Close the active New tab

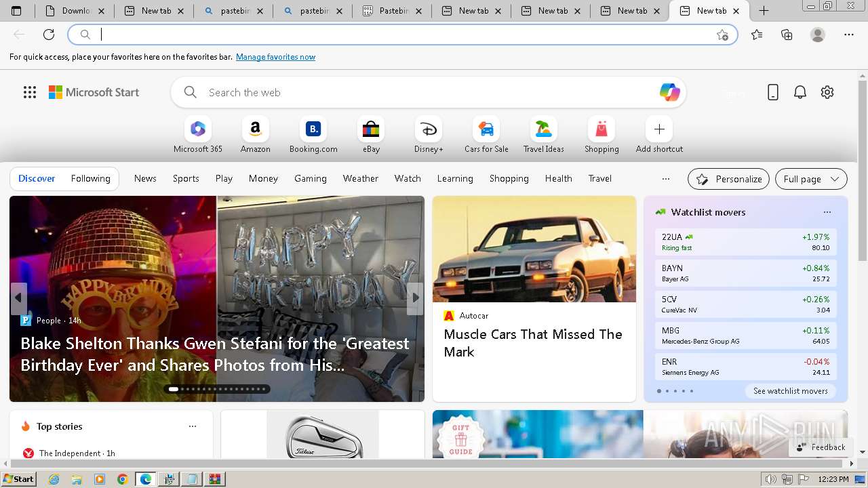pyautogui.click(x=736, y=11)
